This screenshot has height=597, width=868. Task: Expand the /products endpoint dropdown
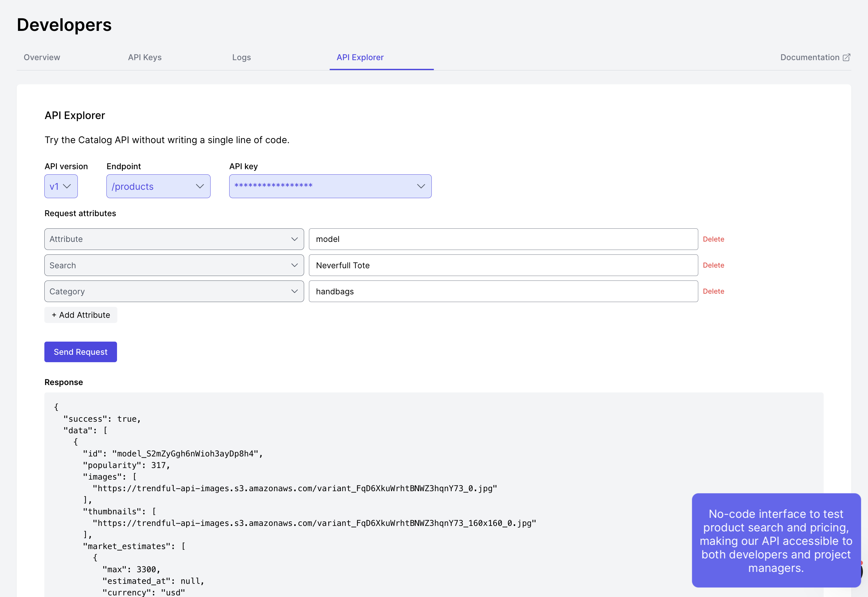pos(158,186)
